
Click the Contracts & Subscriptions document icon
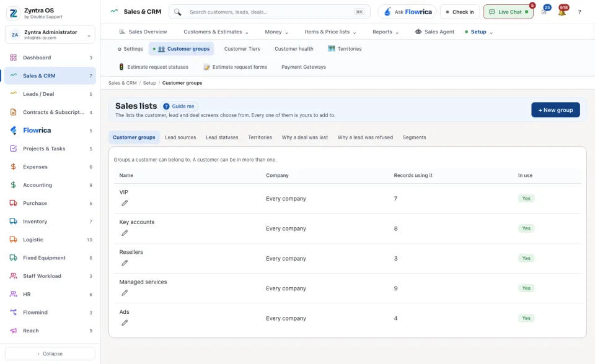coord(13,112)
